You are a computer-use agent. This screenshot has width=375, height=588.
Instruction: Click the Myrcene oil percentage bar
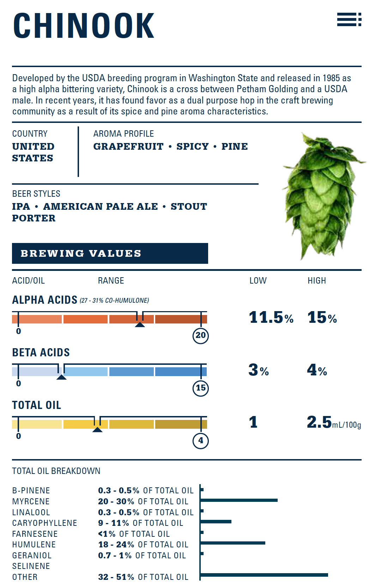pyautogui.click(x=239, y=500)
